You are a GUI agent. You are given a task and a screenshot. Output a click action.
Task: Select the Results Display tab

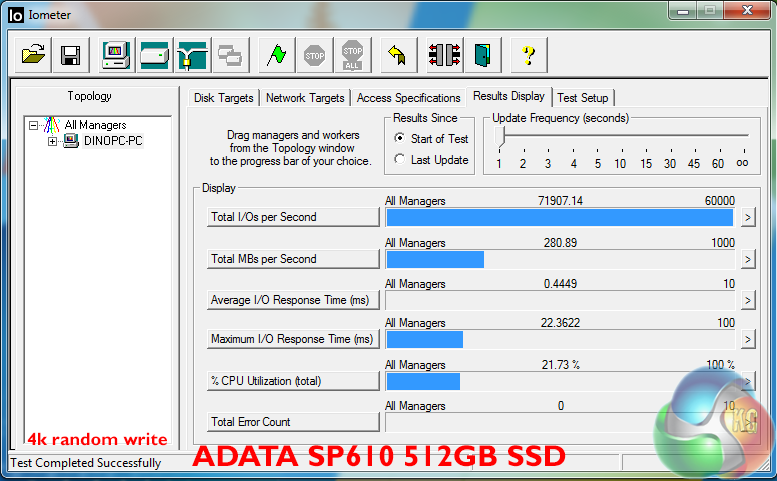[x=509, y=96]
